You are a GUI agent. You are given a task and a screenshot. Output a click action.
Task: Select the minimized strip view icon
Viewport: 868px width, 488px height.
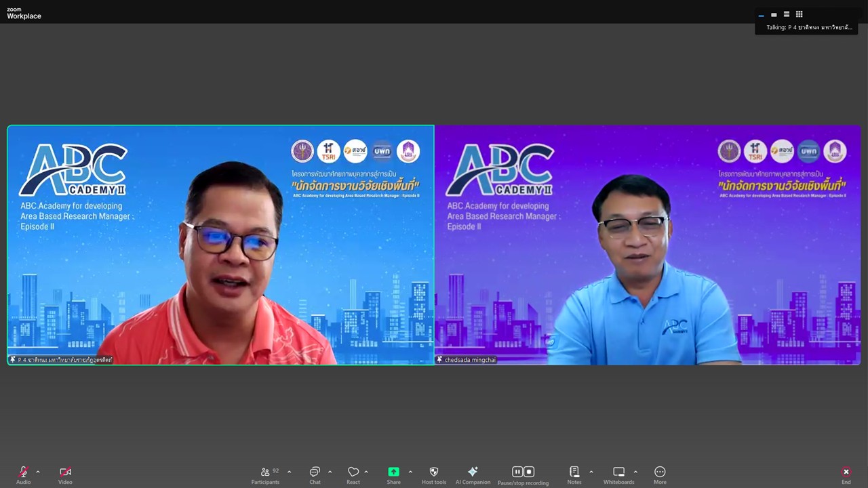[761, 14]
